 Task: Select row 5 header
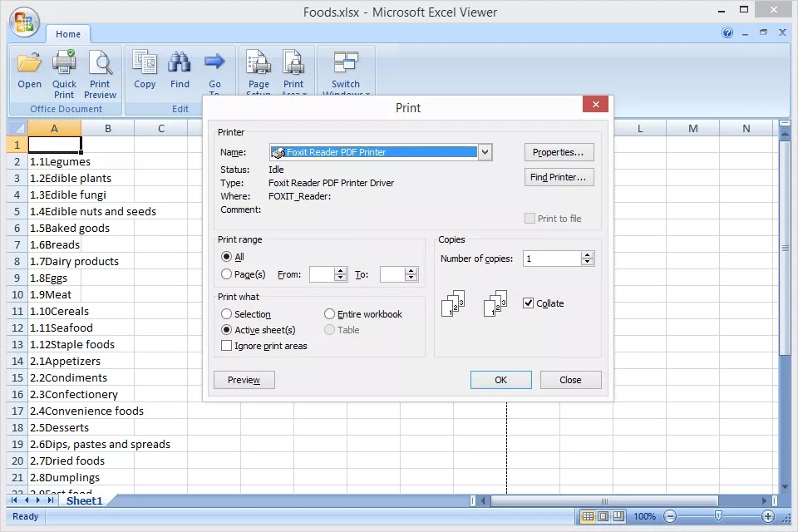(17, 211)
